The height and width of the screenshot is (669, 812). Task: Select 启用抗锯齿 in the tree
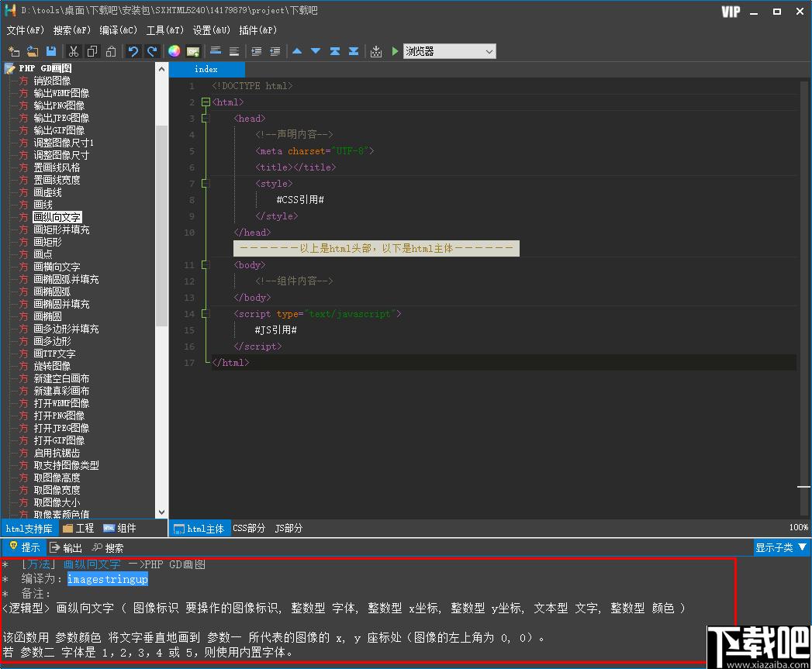coord(57,453)
